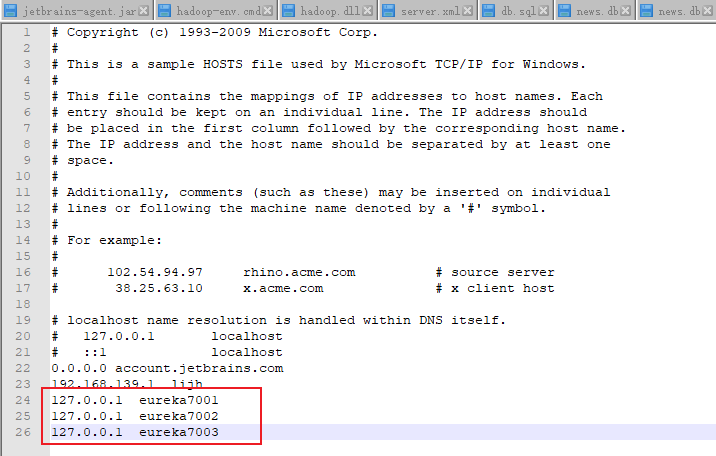Click the Copyright 1993-2009 Microsoft Corp line
Screen dimensions: 716x456
[x=215, y=32]
